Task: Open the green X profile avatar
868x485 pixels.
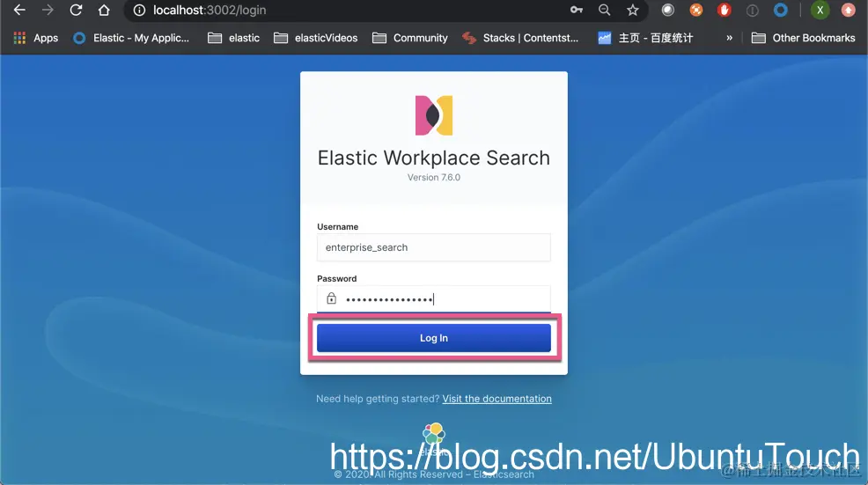Action: (x=820, y=10)
